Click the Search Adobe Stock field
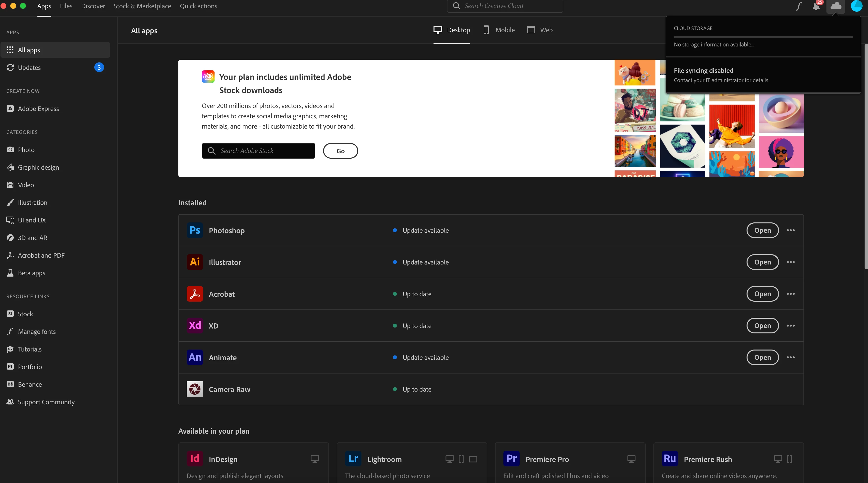 coord(259,151)
